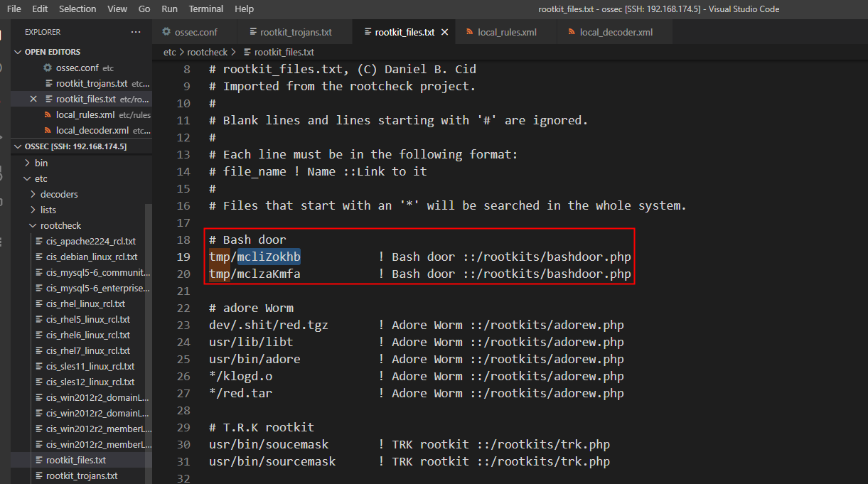Click 'usr/bin/soucemask' on line 30
Image resolution: width=868 pixels, height=484 pixels.
pos(269,445)
